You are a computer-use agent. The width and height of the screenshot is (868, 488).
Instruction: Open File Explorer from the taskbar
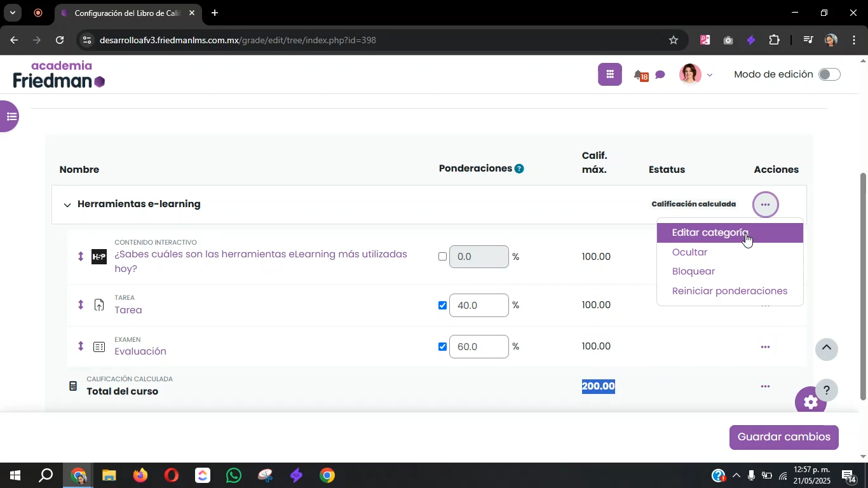(x=109, y=475)
